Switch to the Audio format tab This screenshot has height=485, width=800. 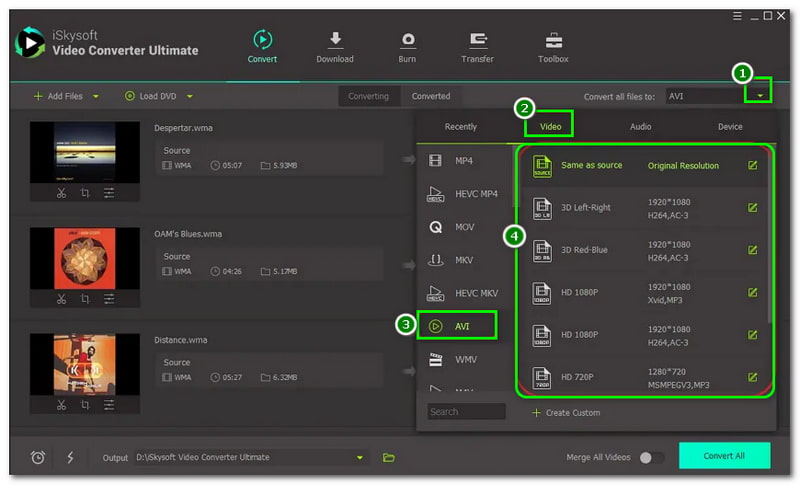coord(640,127)
